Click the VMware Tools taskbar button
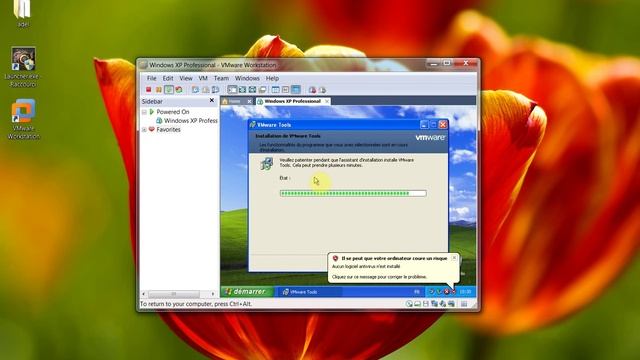Screen dimensions: 640x360 [309, 292]
